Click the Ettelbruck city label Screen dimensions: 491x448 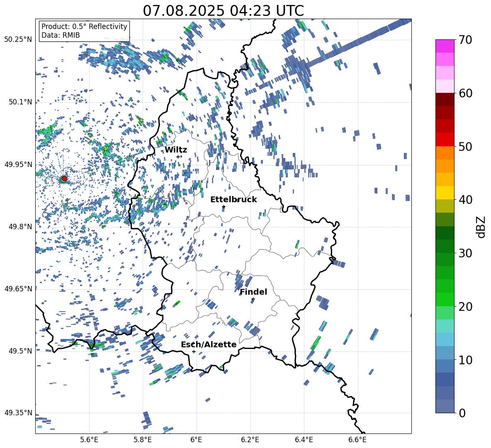pos(233,200)
